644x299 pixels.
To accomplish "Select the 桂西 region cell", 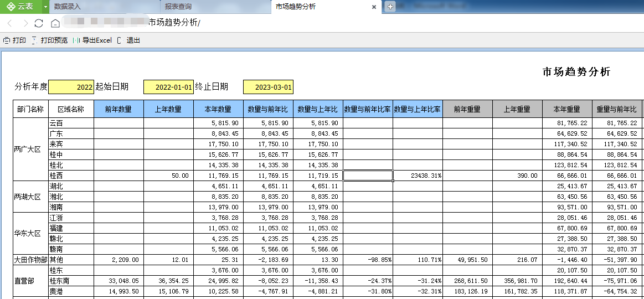I will (x=71, y=176).
